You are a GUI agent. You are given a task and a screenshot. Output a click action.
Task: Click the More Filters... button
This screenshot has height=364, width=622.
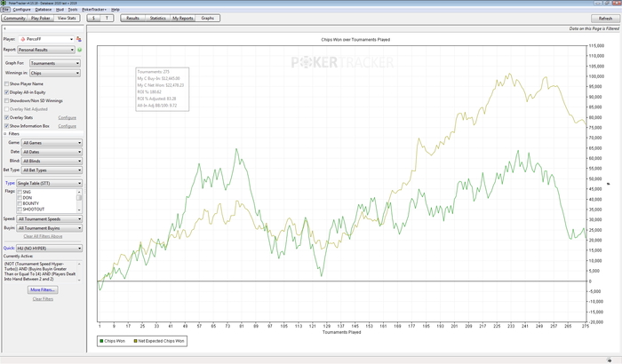pos(43,289)
